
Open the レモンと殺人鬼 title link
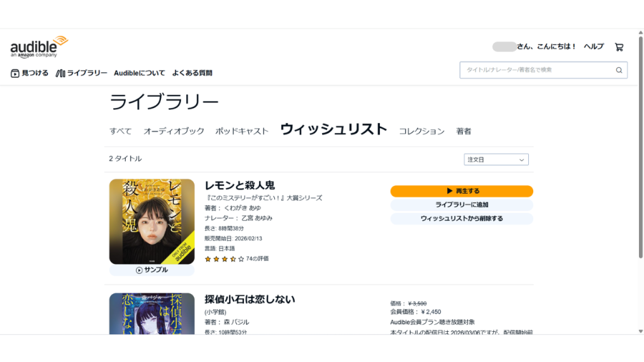(x=240, y=185)
